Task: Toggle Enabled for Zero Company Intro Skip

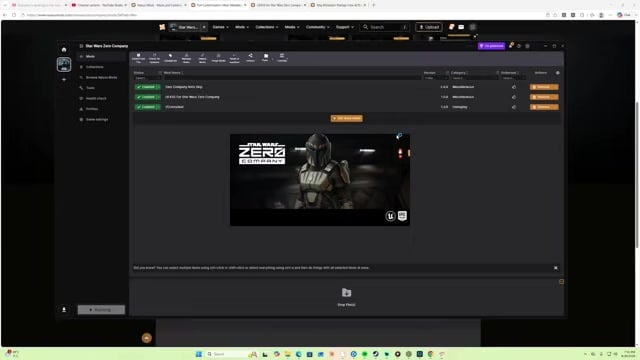Action: point(145,87)
